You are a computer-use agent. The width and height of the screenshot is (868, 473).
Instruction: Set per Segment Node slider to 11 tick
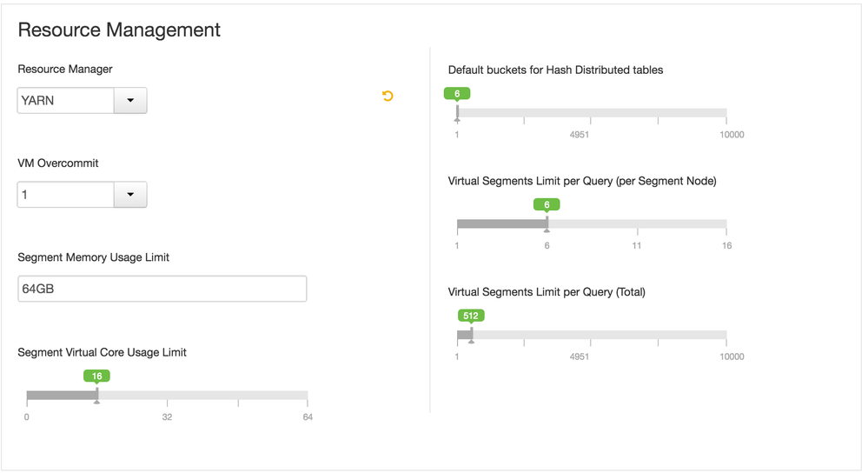[x=637, y=224]
